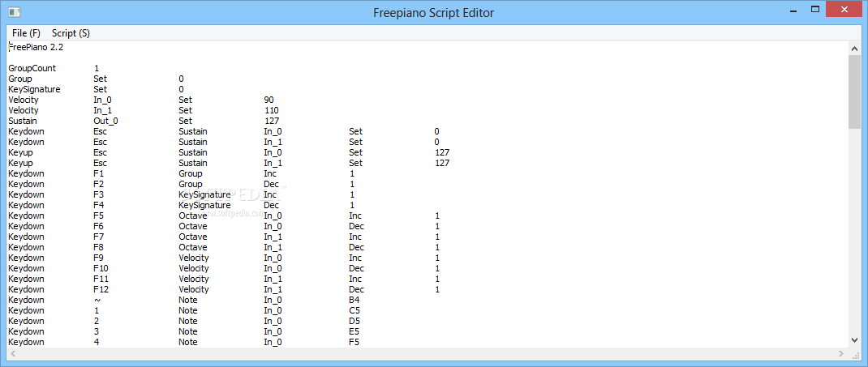Click the 'FreePiano 2.2' header line
The width and height of the screenshot is (868, 367).
click(x=36, y=48)
